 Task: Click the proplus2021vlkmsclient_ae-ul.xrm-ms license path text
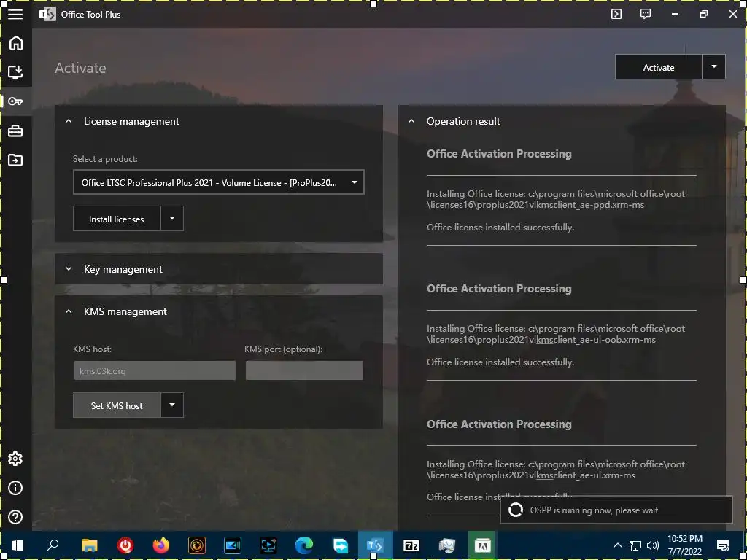(556, 470)
